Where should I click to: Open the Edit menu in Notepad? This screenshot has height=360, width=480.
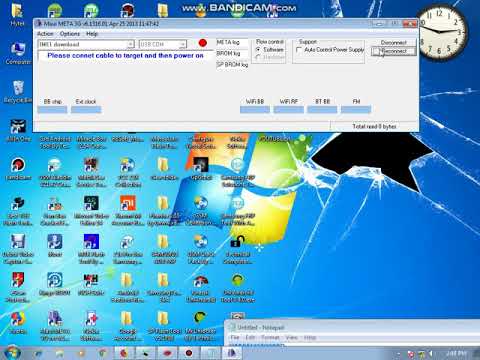(x=250, y=337)
